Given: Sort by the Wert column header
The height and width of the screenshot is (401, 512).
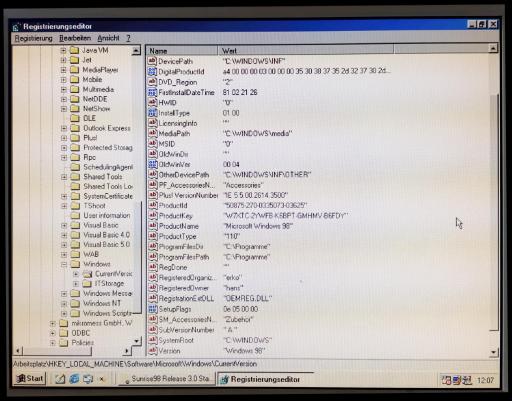Looking at the screenshot, I should [x=306, y=51].
